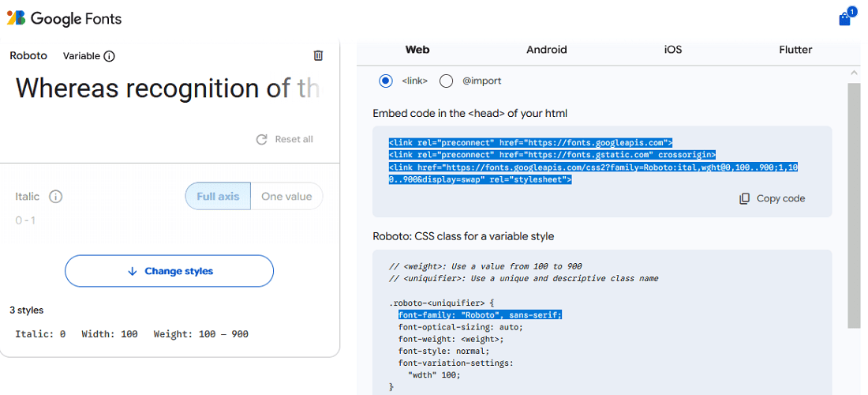The height and width of the screenshot is (395, 868).
Task: Click the '3 styles' text
Action: (x=27, y=310)
